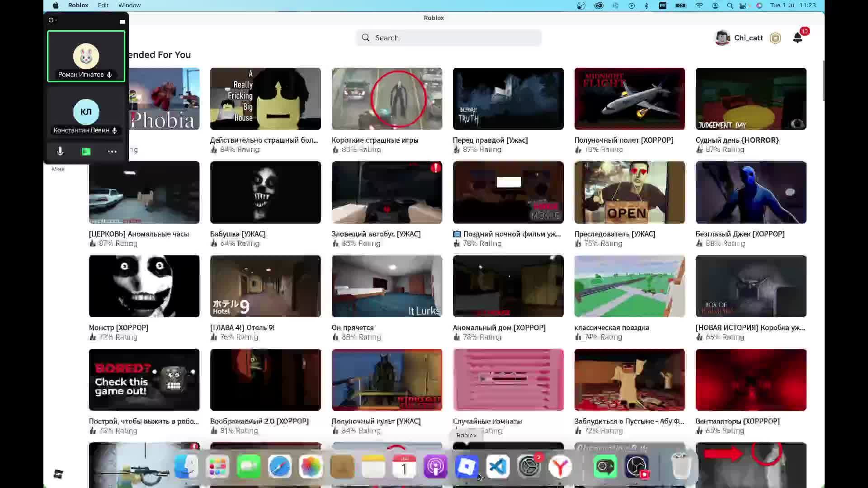Viewport: 868px width, 488px height.
Task: Open Finder from the Dock
Action: [186, 466]
